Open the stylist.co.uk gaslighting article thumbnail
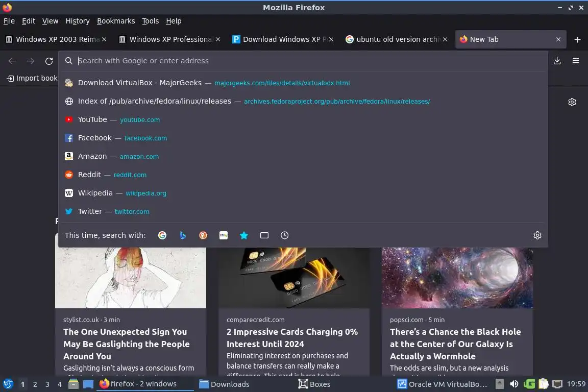Image resolution: width=588 pixels, height=392 pixels. point(131,278)
